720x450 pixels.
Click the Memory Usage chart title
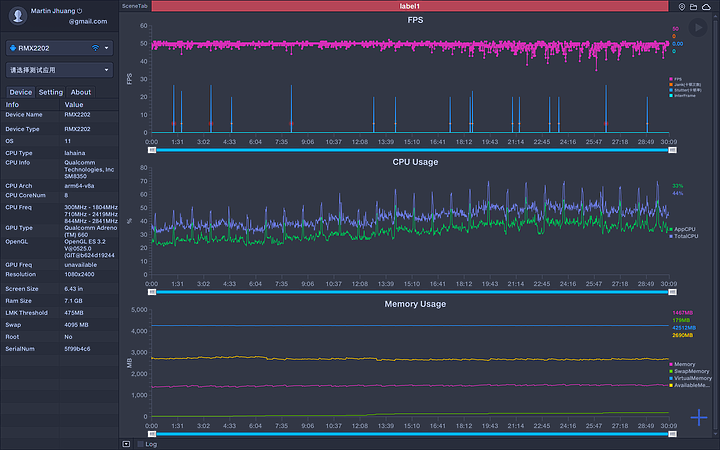[x=415, y=304]
